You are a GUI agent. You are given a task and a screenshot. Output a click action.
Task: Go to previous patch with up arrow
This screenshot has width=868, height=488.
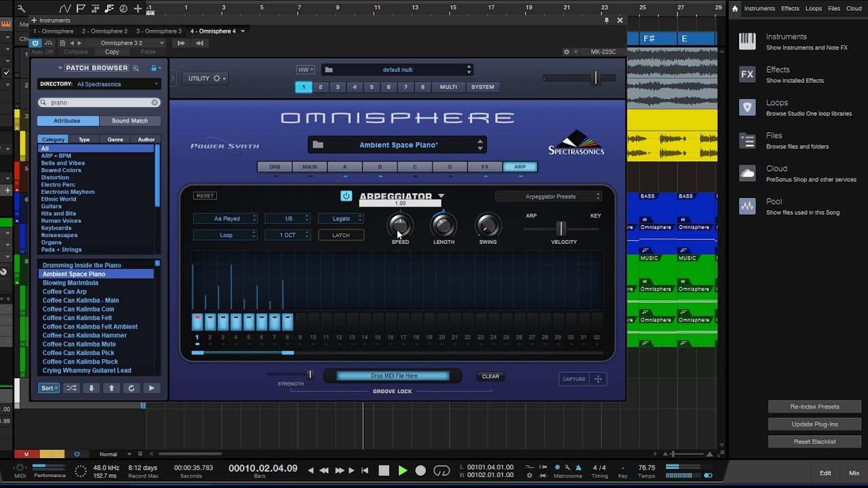click(x=111, y=388)
